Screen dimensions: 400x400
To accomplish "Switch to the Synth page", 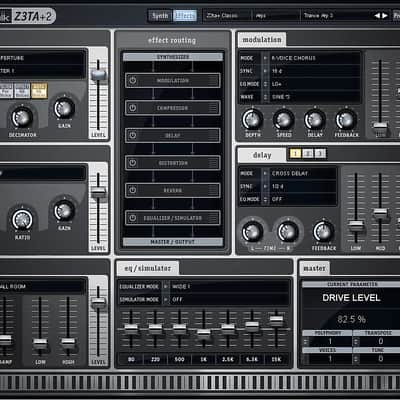I will pos(160,16).
